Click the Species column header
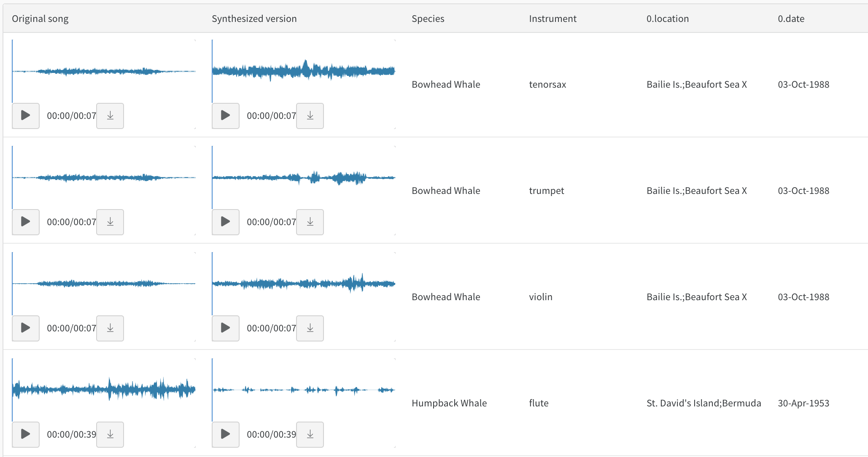 pos(428,19)
